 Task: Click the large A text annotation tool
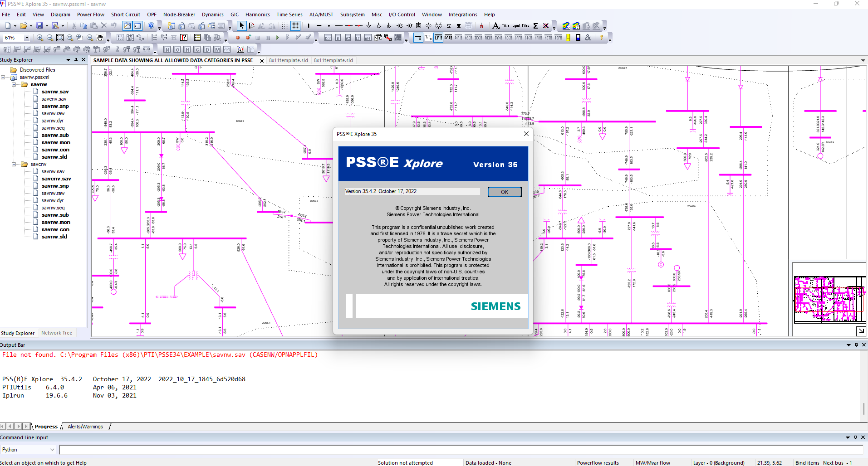[x=496, y=26]
